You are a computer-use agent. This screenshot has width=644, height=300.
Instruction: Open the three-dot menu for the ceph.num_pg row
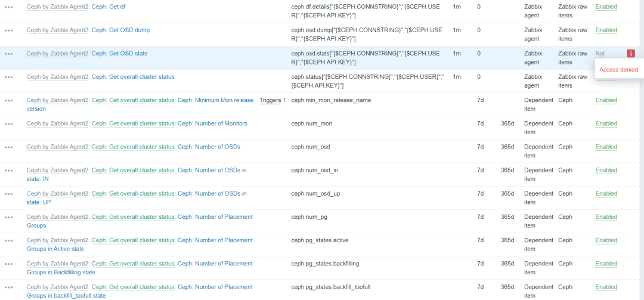[x=8, y=218]
